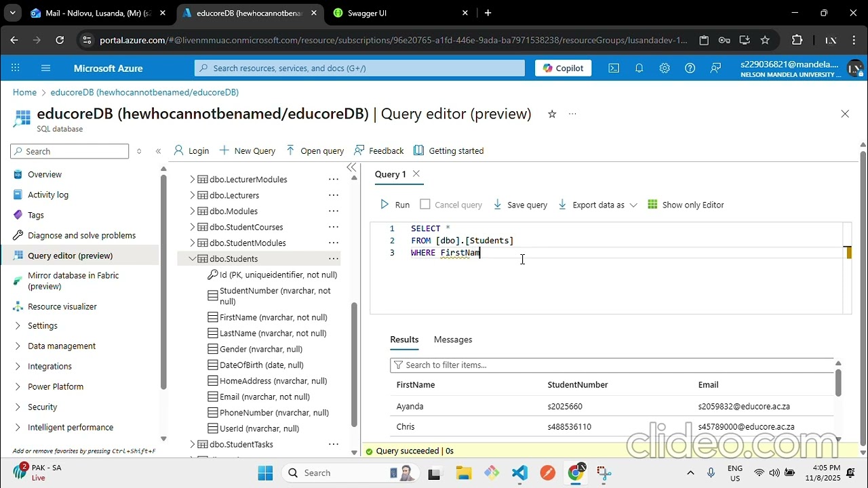
Task: Open the Feedback toolbar item
Action: (378, 150)
